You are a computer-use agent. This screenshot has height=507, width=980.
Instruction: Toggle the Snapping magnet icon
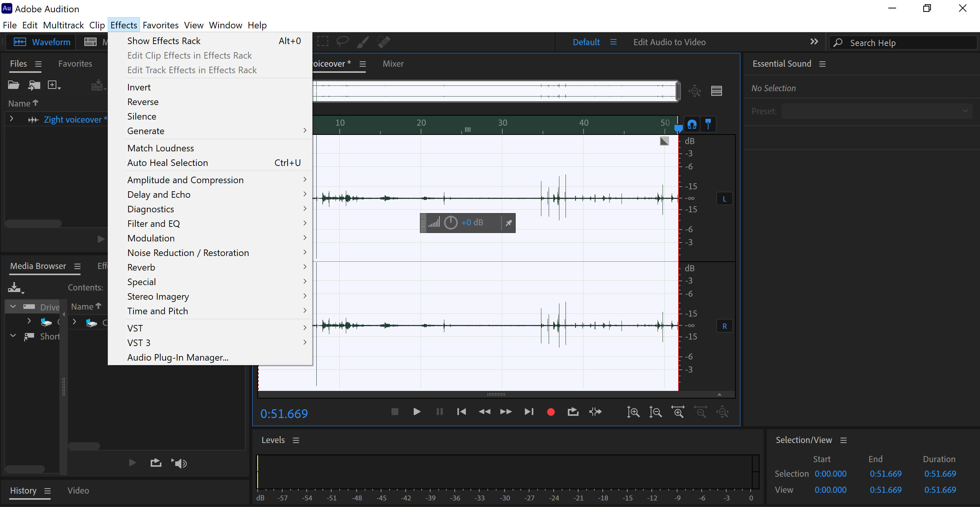click(x=692, y=124)
